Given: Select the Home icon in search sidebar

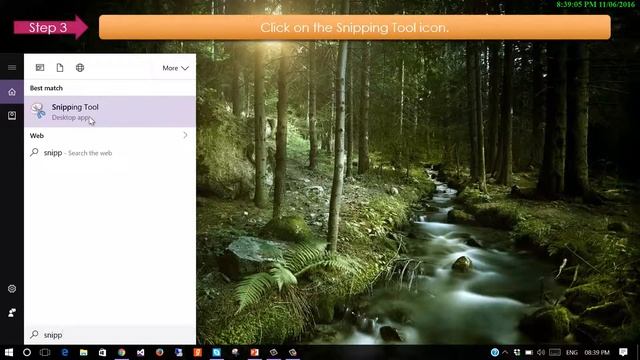Looking at the screenshot, I should 12,92.
